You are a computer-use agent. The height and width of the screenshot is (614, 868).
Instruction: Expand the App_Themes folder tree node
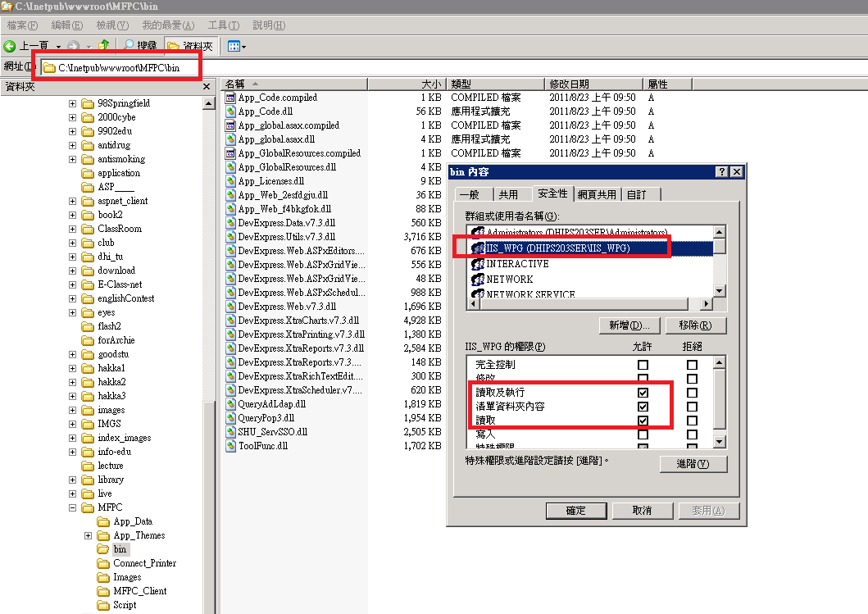pos(88,535)
